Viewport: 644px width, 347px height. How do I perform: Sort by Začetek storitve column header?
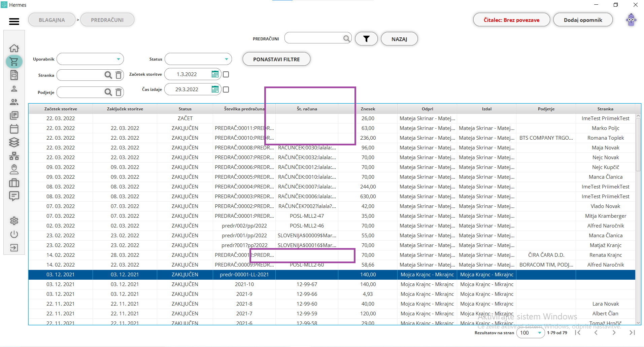pos(61,109)
